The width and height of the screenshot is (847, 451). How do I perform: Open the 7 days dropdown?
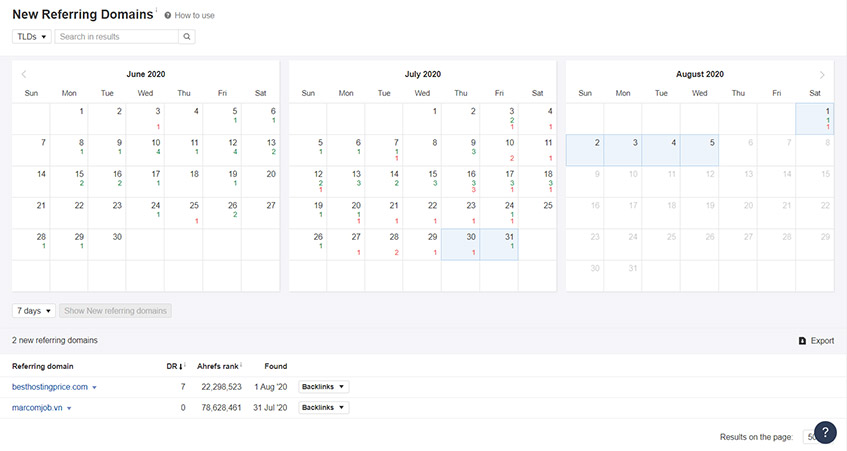click(34, 311)
